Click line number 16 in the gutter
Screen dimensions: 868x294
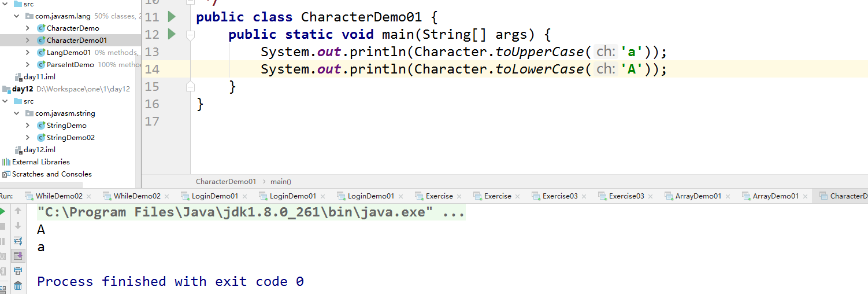tap(152, 104)
